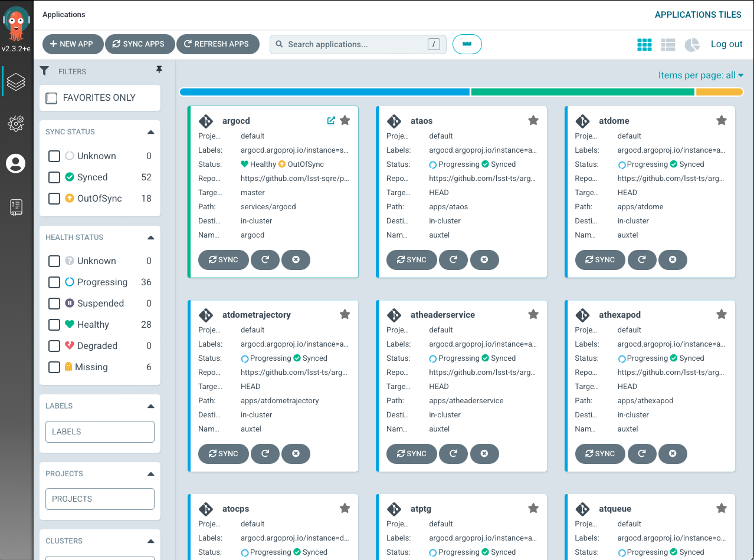Open the Items per page dropdown
Screen dimensions: 754x560
pos(701,75)
